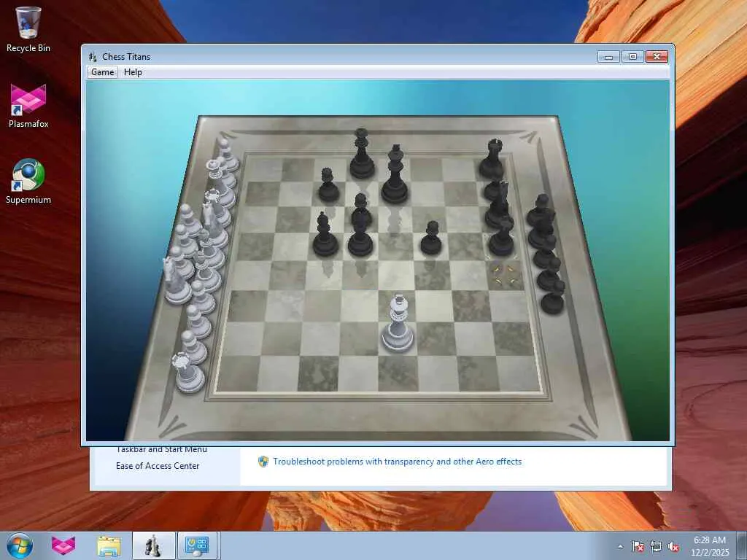Open Troubleshoot problems with transparency Aero effects link

tap(398, 462)
